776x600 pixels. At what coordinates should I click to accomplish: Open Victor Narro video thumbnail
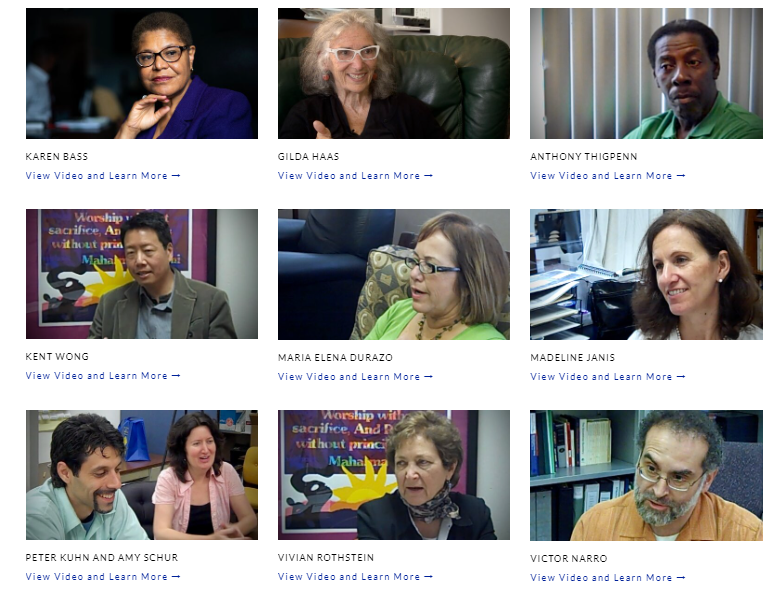(646, 475)
